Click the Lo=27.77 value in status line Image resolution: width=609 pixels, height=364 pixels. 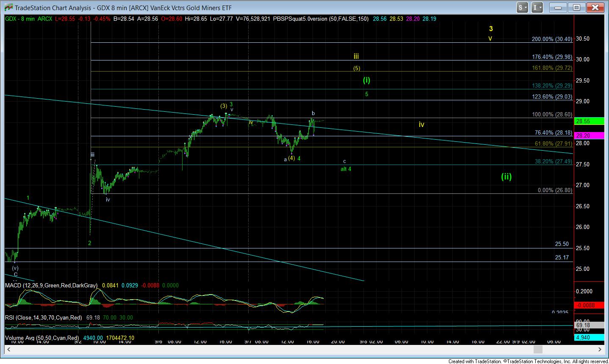point(222,19)
